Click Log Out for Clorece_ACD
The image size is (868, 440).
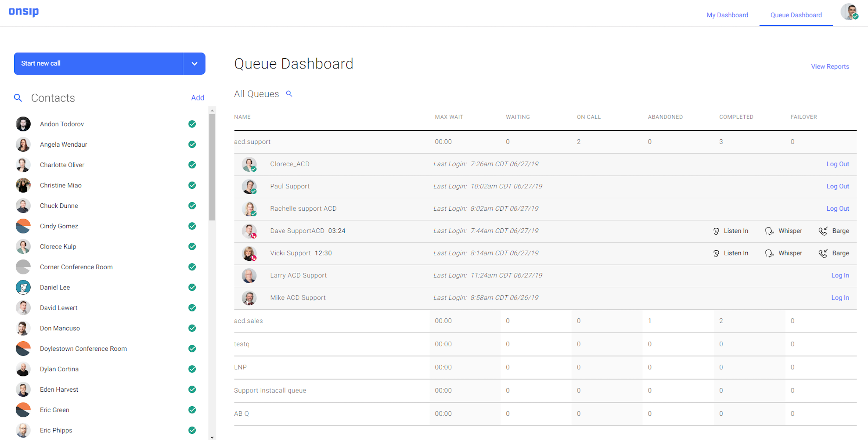pyautogui.click(x=838, y=163)
